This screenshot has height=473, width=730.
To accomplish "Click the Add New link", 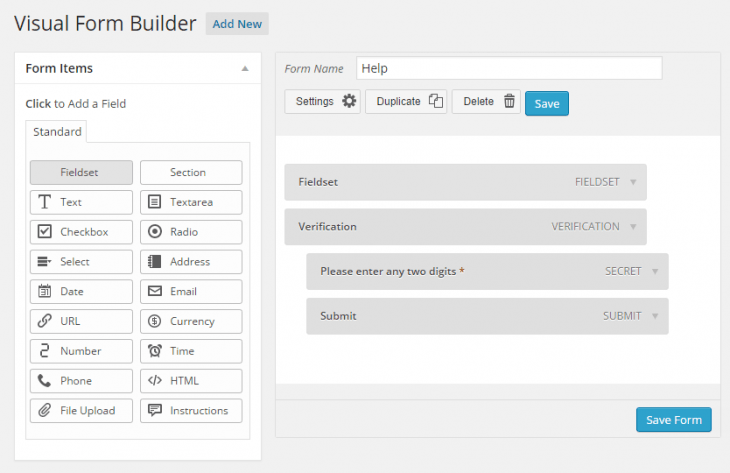I will tap(237, 24).
